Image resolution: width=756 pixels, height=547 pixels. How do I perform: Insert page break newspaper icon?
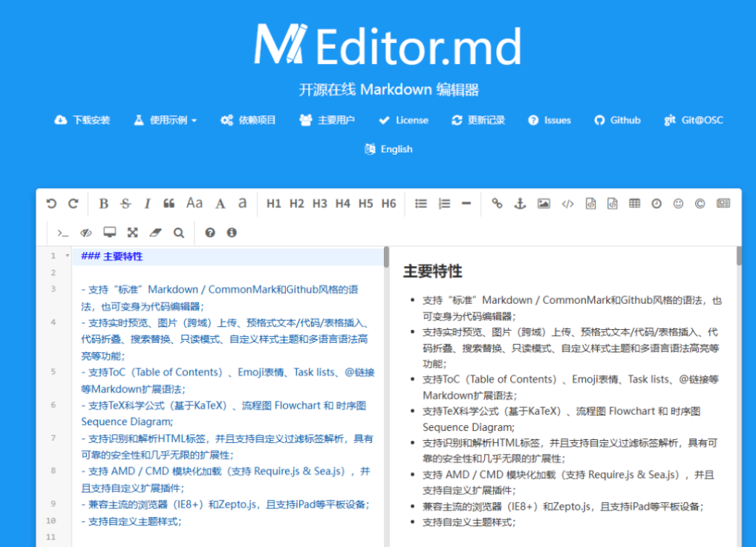point(723,204)
